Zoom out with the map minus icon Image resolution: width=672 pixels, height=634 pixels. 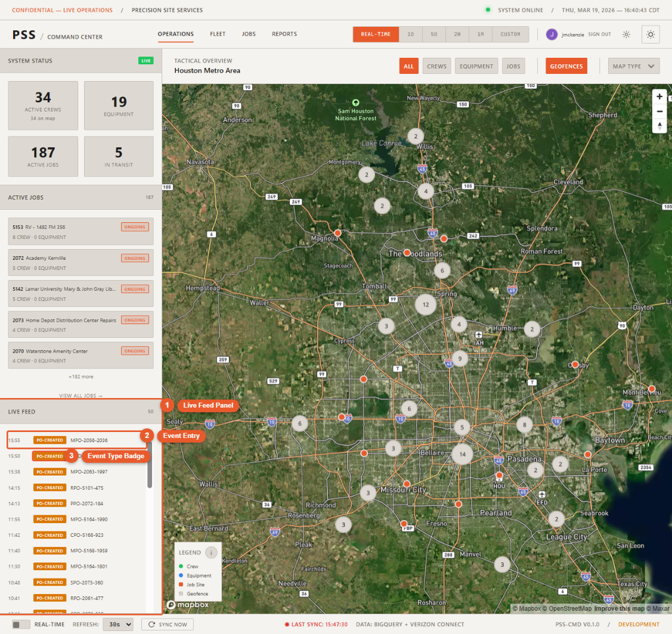pyautogui.click(x=659, y=111)
